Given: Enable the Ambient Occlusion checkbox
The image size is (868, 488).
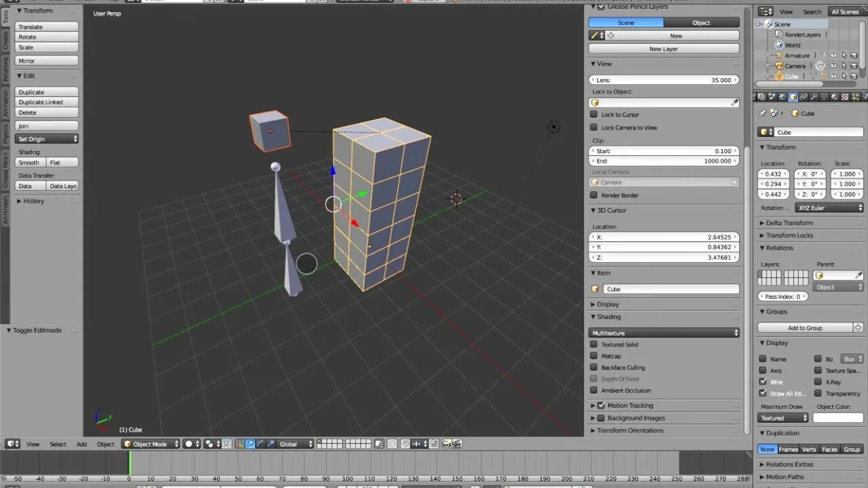Looking at the screenshot, I should click(x=594, y=390).
